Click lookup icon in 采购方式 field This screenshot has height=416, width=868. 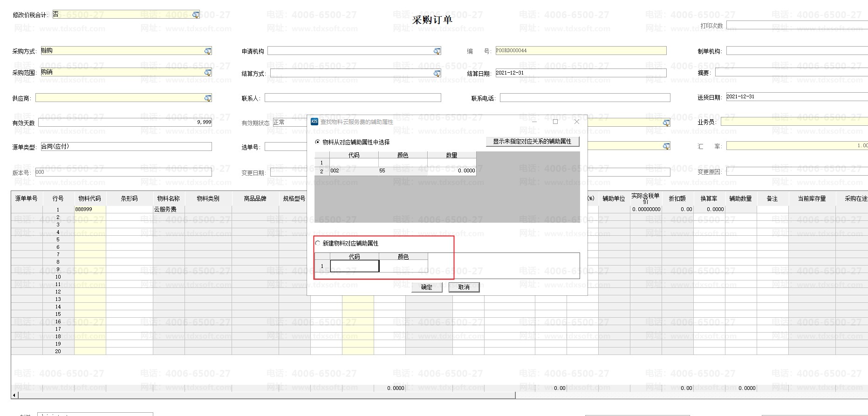[x=208, y=51]
